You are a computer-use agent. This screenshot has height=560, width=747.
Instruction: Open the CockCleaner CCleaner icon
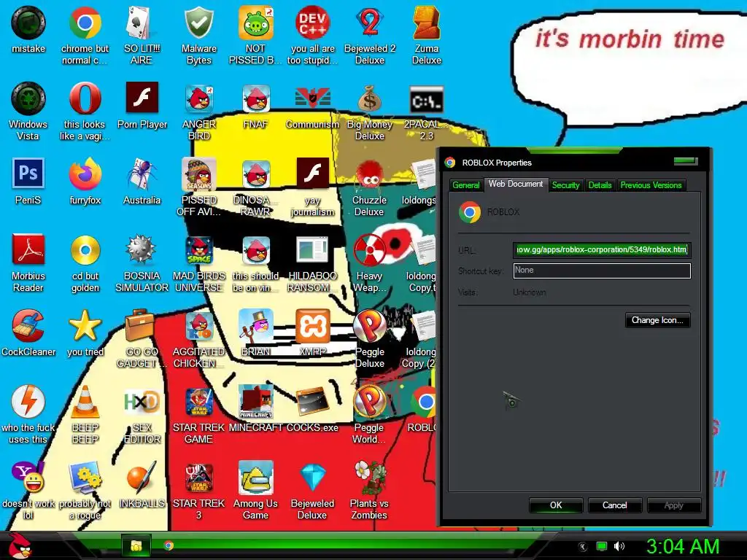tap(28, 325)
